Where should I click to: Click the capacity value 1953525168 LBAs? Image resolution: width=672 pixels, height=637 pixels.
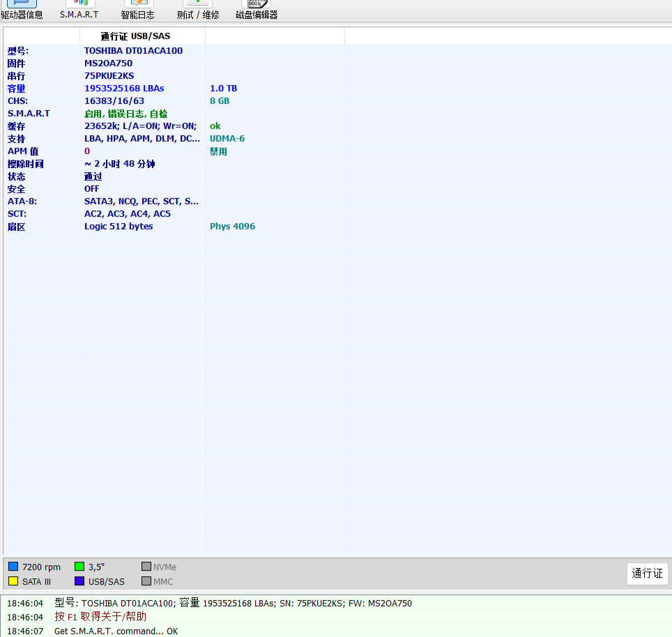point(124,89)
